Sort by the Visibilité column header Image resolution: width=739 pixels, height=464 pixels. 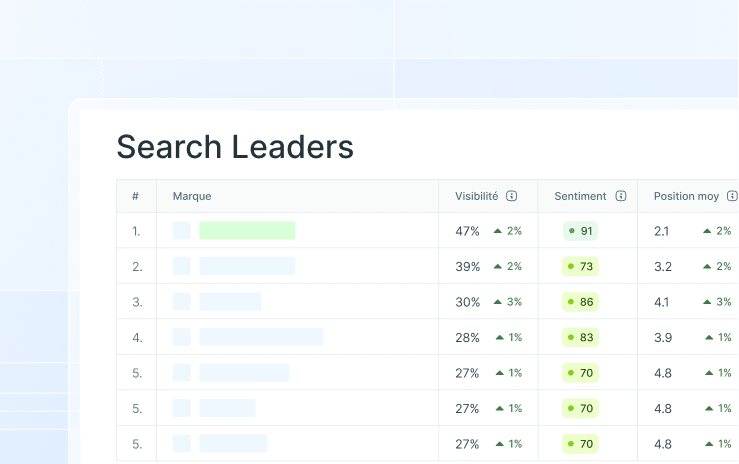(x=476, y=196)
